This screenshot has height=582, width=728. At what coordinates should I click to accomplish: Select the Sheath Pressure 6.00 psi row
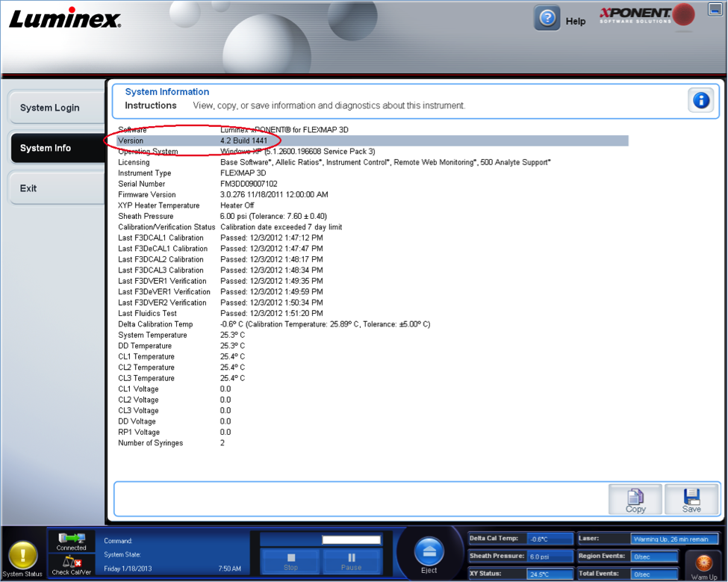point(373,216)
